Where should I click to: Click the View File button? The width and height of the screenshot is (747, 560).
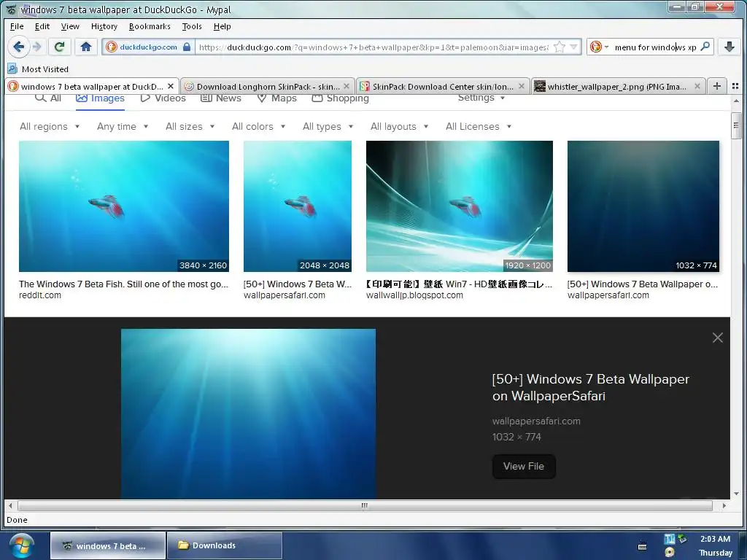click(x=524, y=466)
